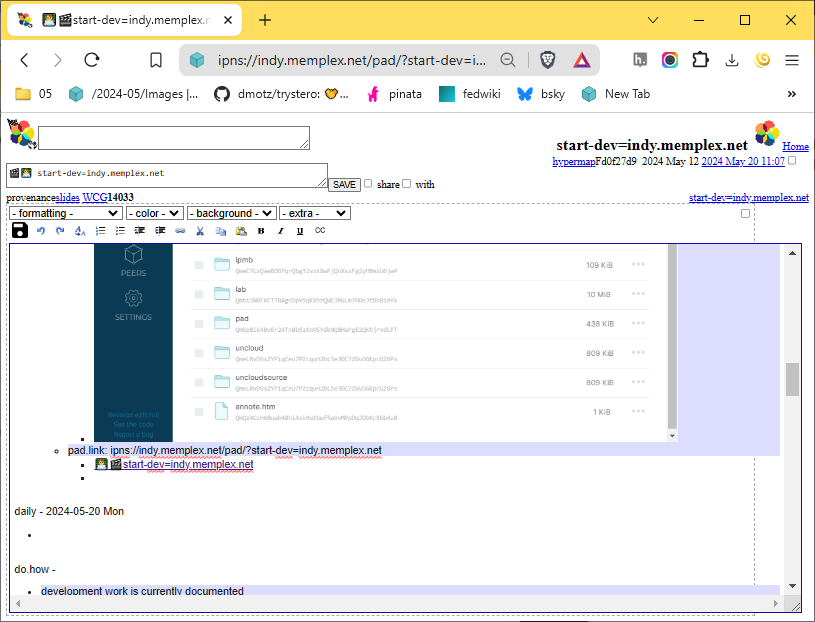Insert a hyperlink with chain icon

(180, 231)
